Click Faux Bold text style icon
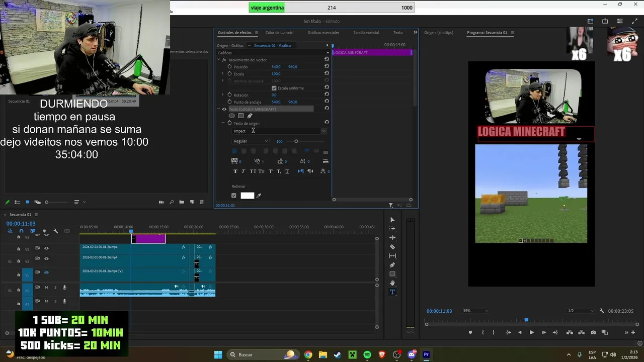This screenshot has width=644, height=362. coord(235,171)
